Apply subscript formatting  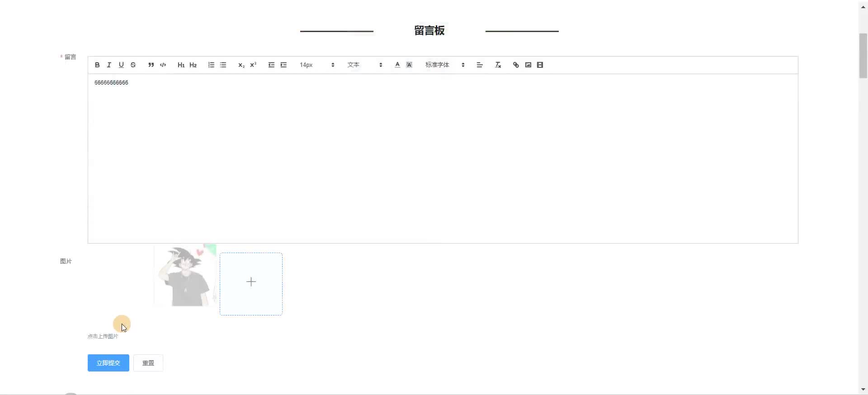(241, 65)
